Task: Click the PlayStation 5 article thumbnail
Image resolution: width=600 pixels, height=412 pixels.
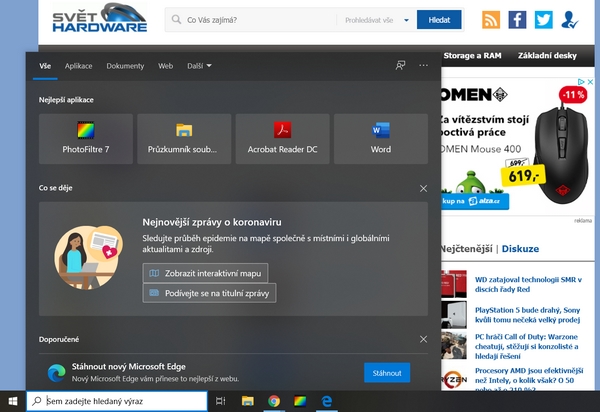Action: coord(454,314)
